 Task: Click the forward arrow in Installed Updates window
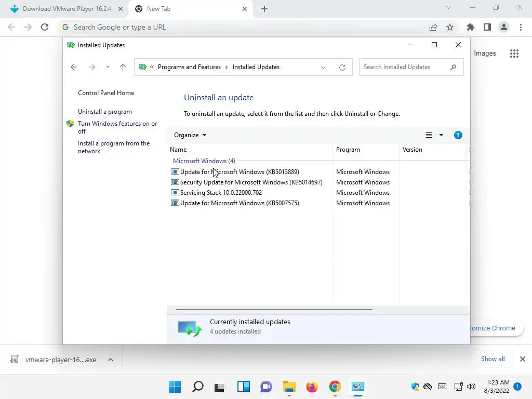[x=92, y=67]
